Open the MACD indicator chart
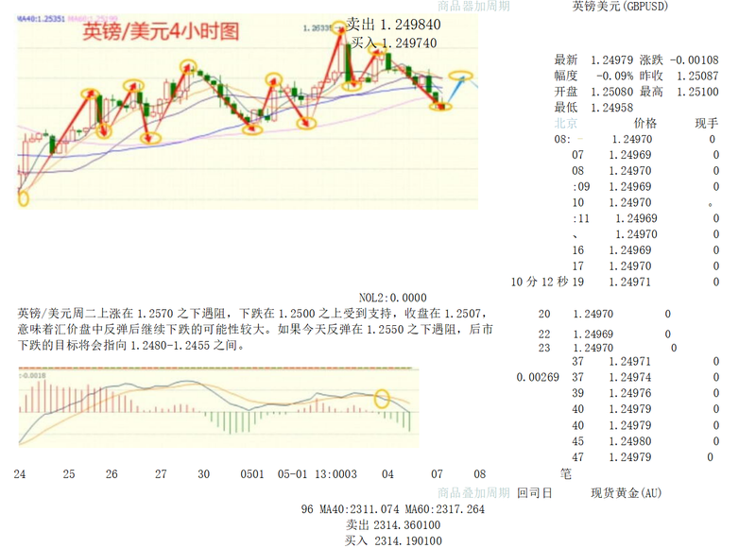Image resolution: width=756 pixels, height=548 pixels. [x=218, y=407]
